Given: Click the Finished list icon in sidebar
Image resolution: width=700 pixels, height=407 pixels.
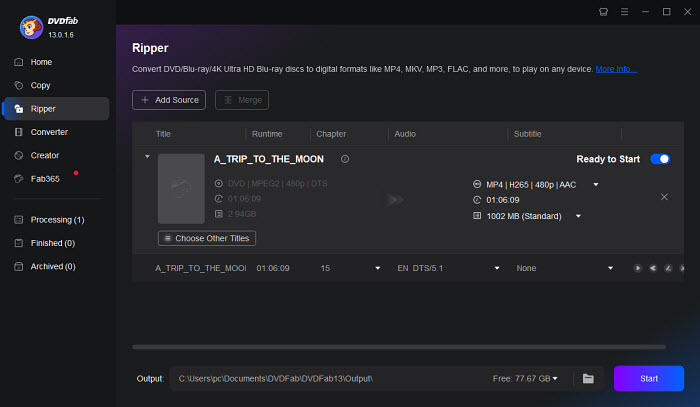Looking at the screenshot, I should click(18, 243).
